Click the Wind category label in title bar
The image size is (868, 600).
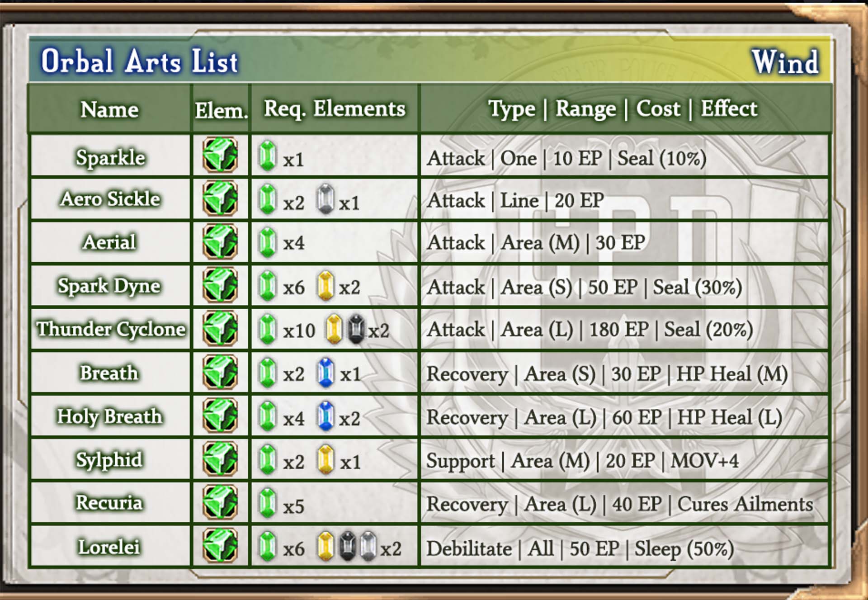785,62
